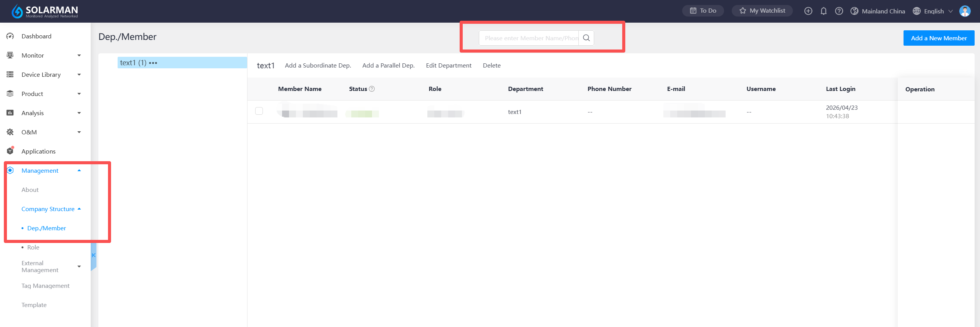
Task: Click the help question mark icon
Action: (x=839, y=11)
